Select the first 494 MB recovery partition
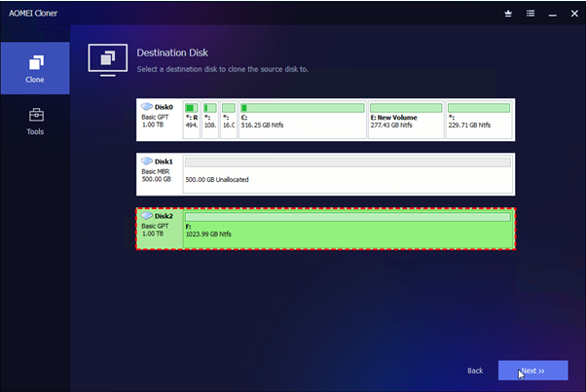The height and width of the screenshot is (392, 586). (191, 119)
